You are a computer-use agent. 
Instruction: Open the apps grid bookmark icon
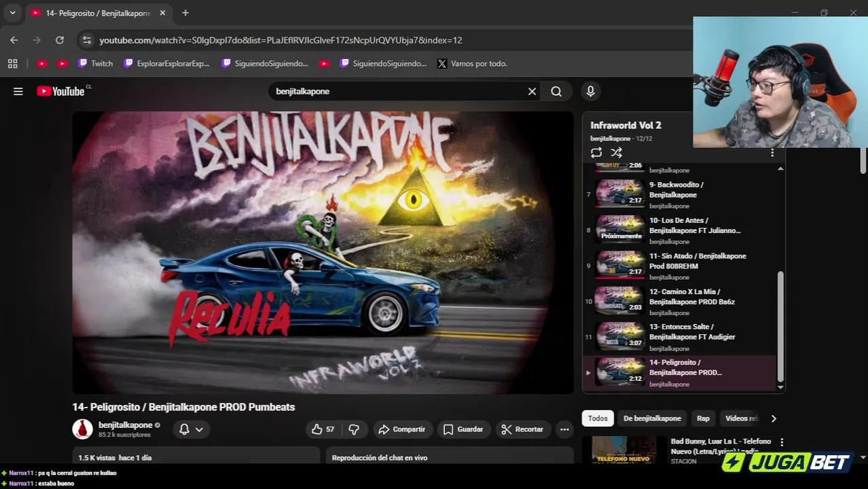[x=12, y=63]
